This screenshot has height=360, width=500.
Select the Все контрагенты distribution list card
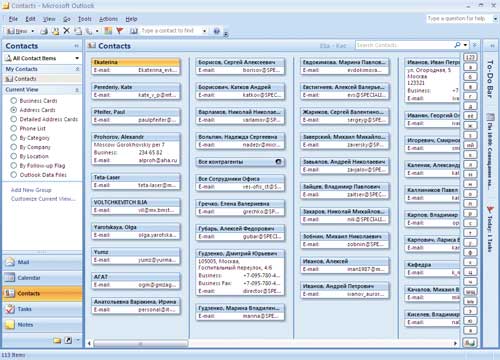(x=240, y=162)
